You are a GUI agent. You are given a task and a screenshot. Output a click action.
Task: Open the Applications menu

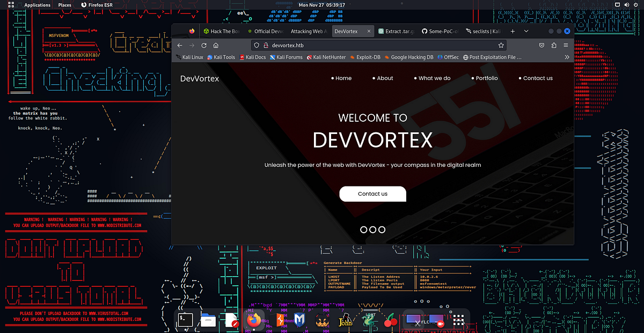[37, 4]
